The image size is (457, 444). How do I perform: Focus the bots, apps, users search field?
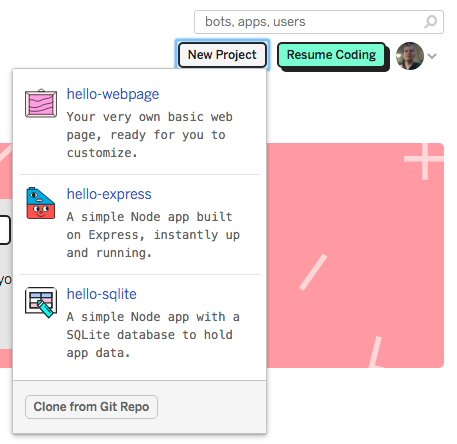click(319, 22)
